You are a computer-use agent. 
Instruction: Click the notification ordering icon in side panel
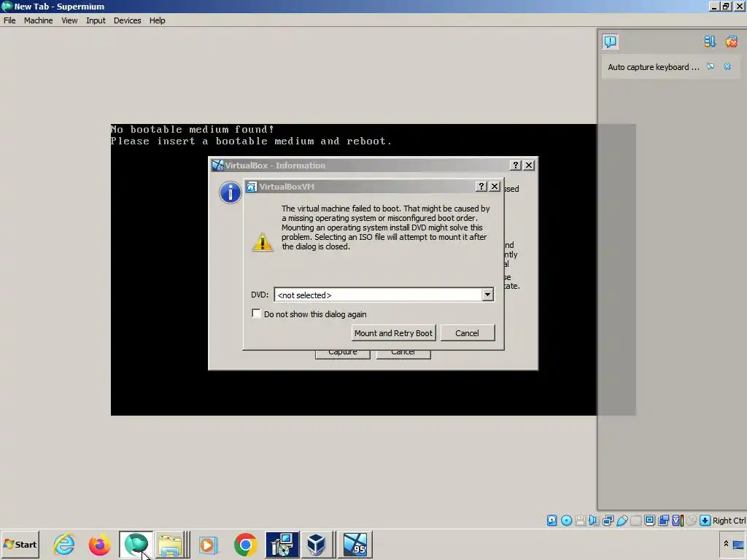click(709, 42)
